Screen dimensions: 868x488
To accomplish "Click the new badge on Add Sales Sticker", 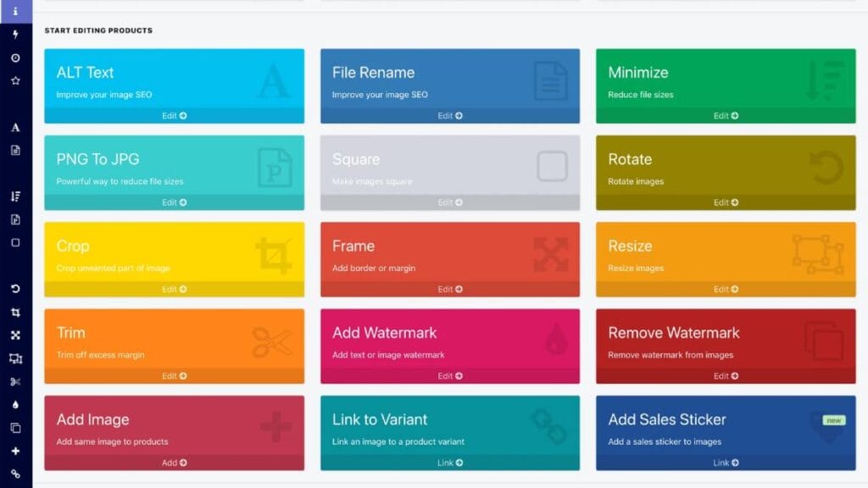I will tap(833, 419).
